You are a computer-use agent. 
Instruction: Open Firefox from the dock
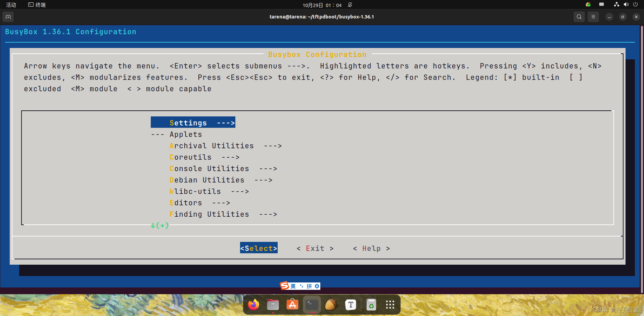point(254,305)
